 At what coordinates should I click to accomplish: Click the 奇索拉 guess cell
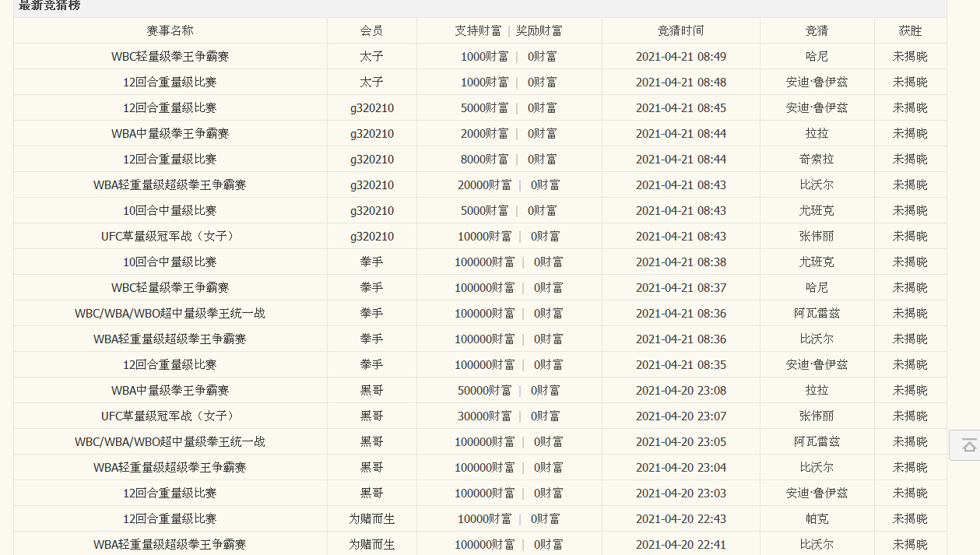tap(817, 159)
